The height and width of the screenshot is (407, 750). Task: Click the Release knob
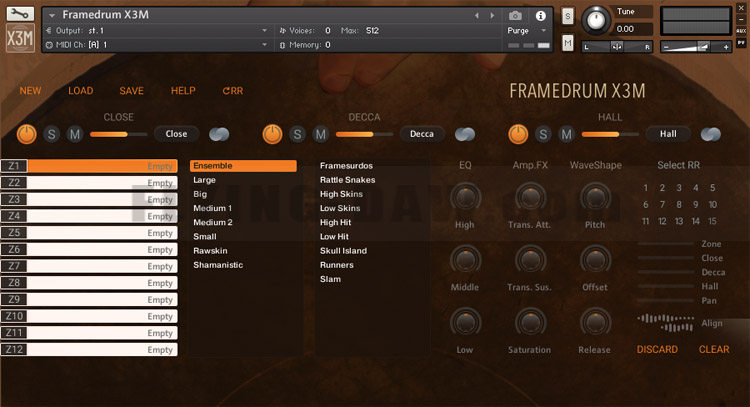coord(595,322)
